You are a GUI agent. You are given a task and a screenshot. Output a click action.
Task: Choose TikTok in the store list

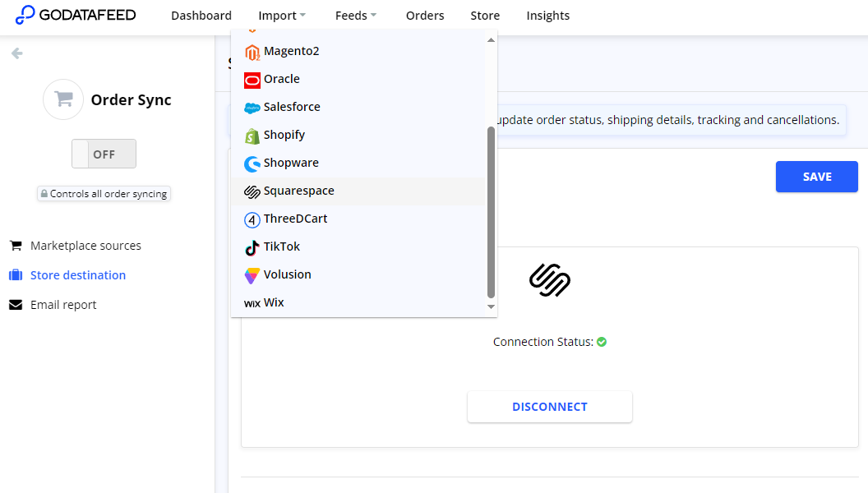pos(358,246)
